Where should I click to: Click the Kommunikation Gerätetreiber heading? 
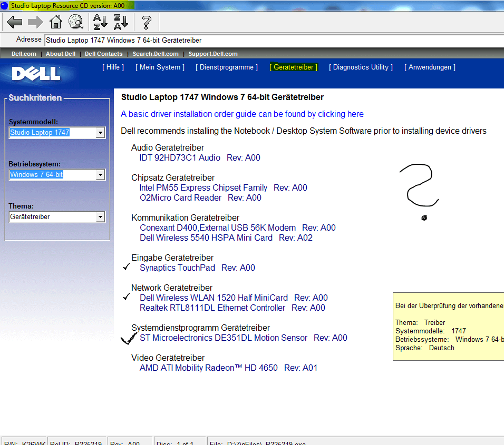coord(185,217)
